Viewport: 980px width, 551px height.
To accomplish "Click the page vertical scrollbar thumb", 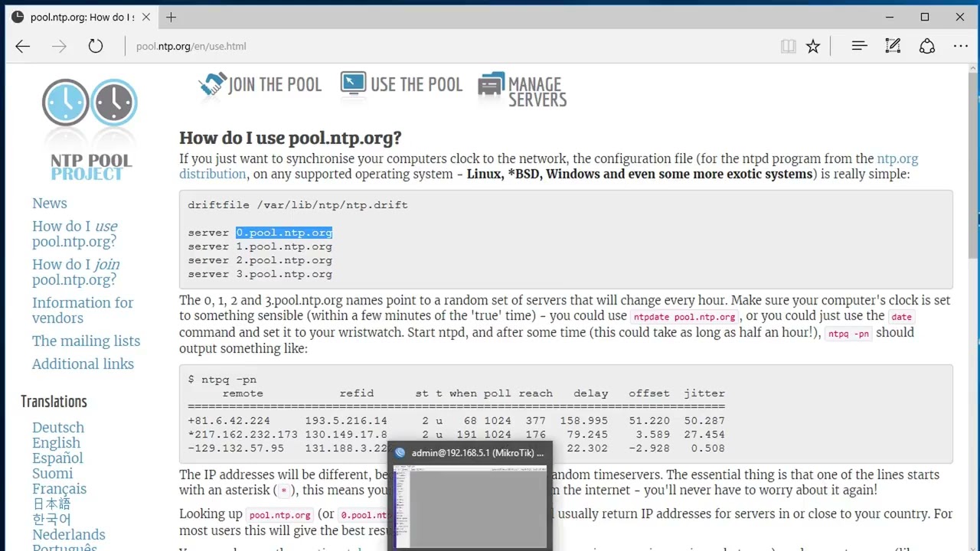I will coord(973,167).
